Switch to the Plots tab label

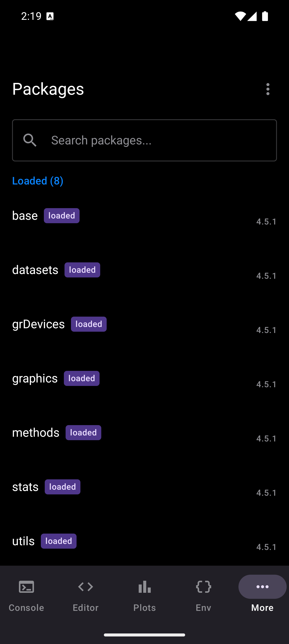pos(145,608)
